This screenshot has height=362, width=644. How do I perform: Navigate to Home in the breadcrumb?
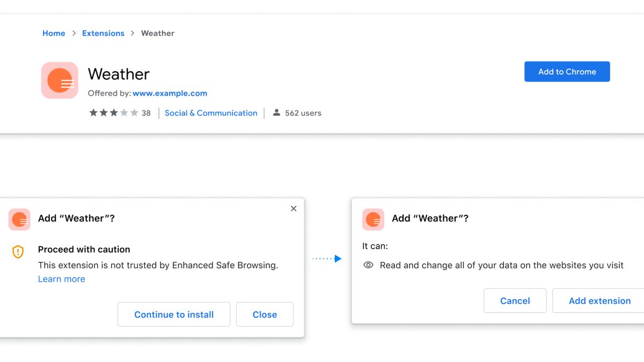[54, 33]
